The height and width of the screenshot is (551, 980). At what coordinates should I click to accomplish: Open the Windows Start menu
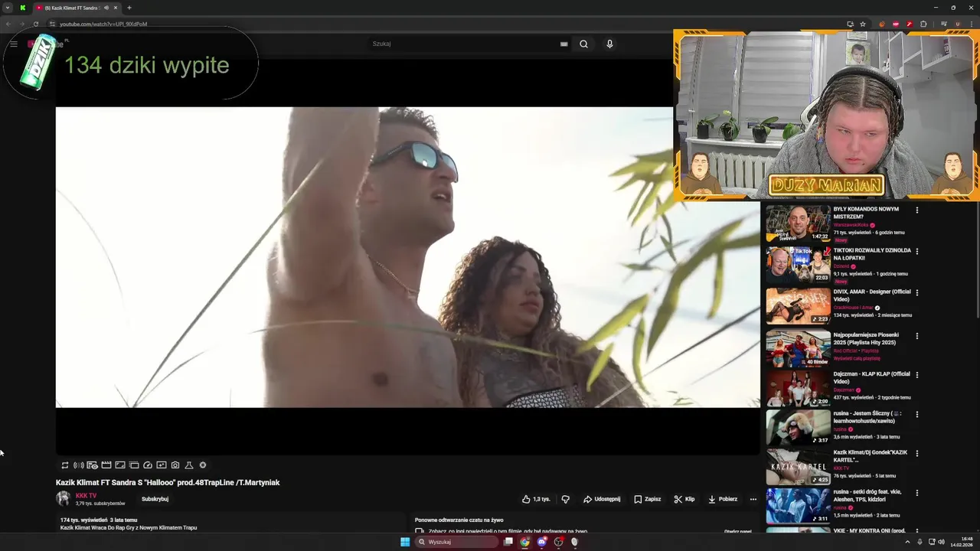[x=405, y=542]
